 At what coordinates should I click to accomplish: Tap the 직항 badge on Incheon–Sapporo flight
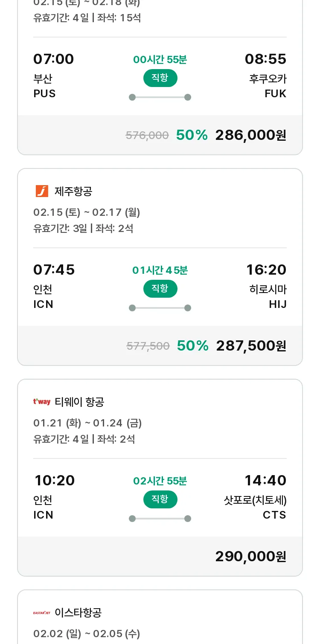coord(160,499)
